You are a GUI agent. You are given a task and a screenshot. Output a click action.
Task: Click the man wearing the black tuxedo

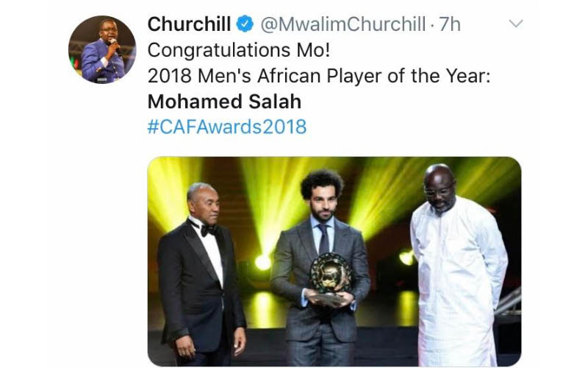pos(201,280)
